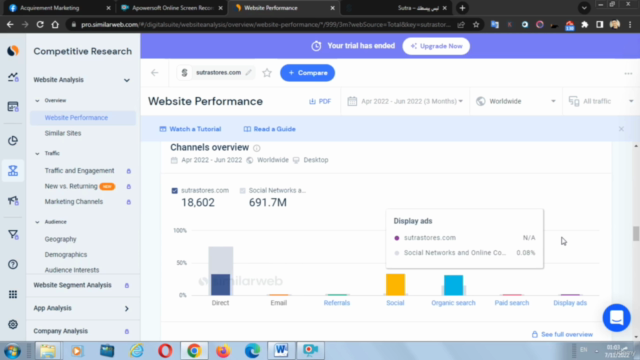Image resolution: width=640 pixels, height=360 pixels.
Task: Click the Paid search axis label
Action: (511, 303)
